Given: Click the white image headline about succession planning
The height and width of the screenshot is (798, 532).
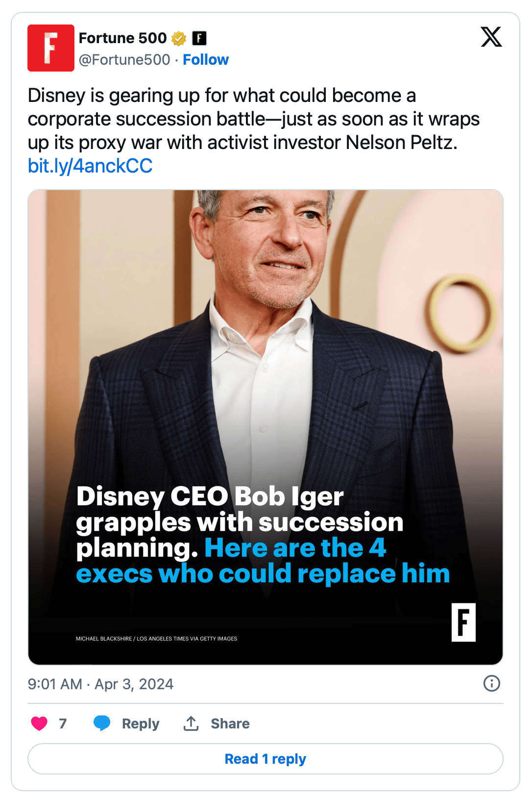Looking at the screenshot, I should pos(240,522).
